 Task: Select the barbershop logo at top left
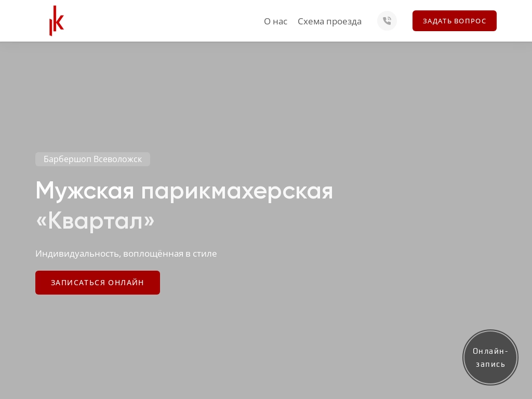click(56, 21)
